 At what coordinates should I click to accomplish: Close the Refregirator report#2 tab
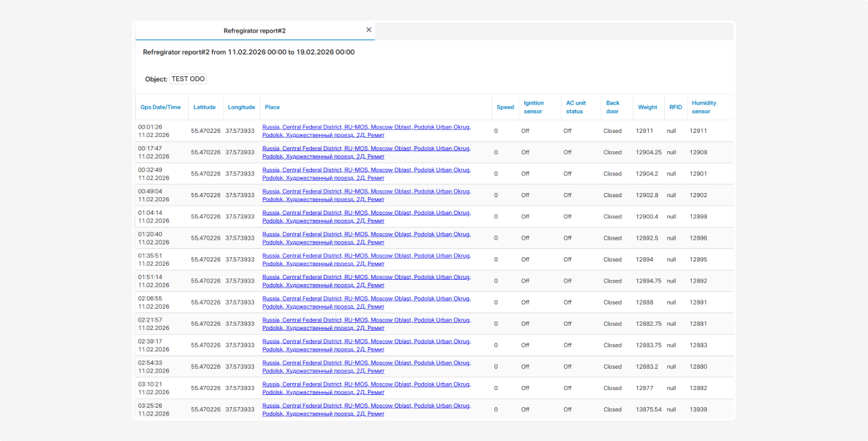tap(369, 30)
